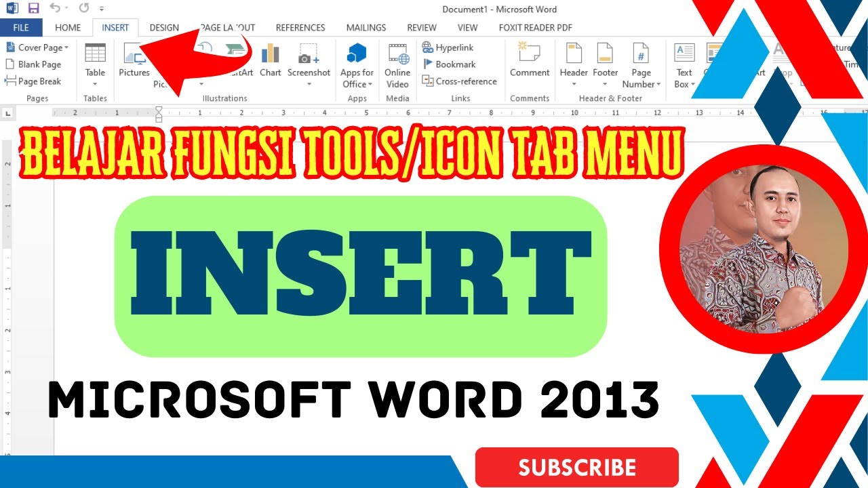Open the Page Number dropdown
This screenshot has width=868, height=488.
coord(642,66)
